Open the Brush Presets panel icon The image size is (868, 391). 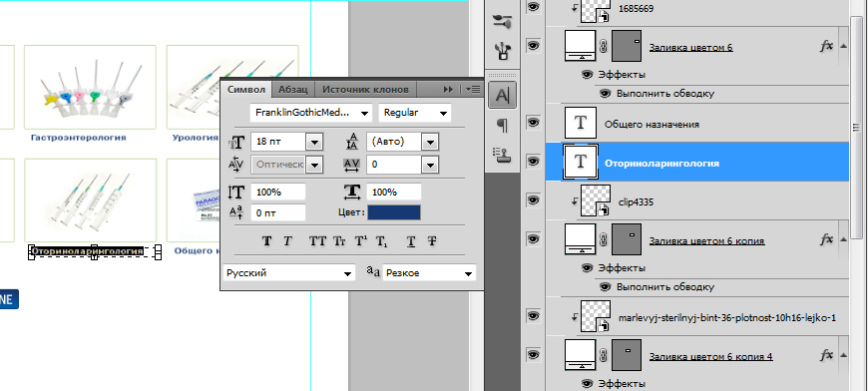point(502,21)
